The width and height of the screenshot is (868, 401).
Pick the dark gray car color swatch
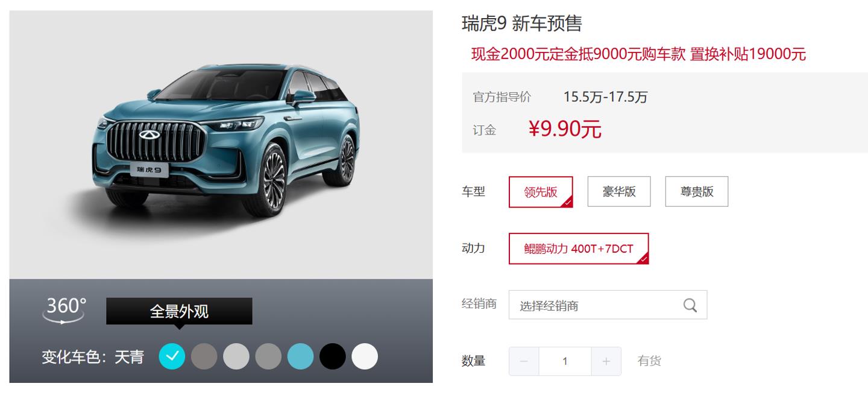204,356
